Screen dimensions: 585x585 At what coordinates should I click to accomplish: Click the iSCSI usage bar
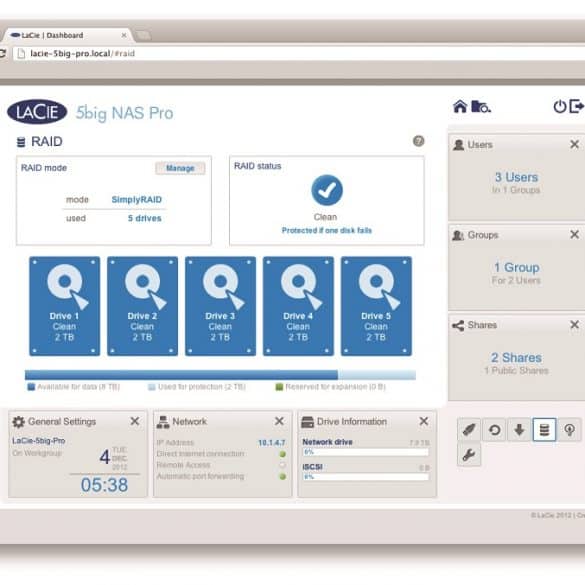click(x=366, y=477)
